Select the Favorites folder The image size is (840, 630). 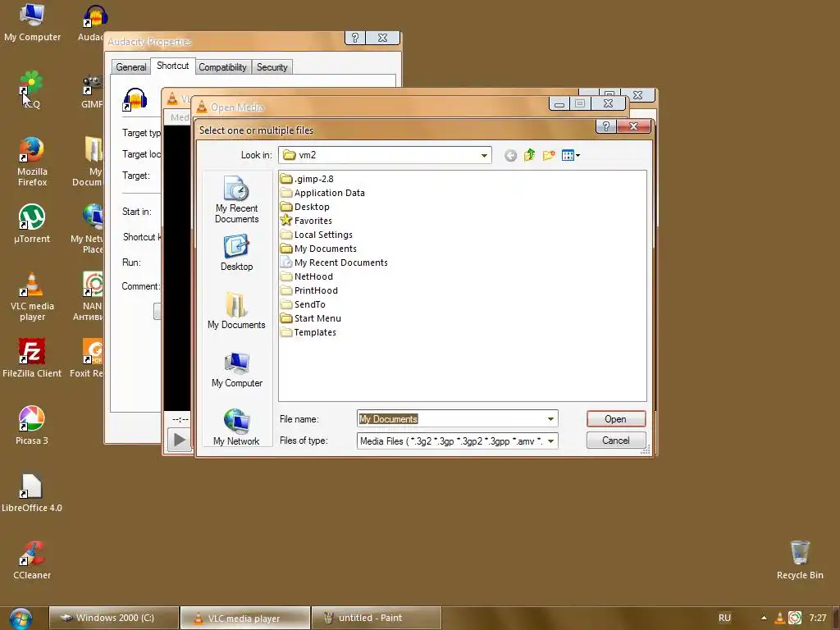pyautogui.click(x=307, y=221)
